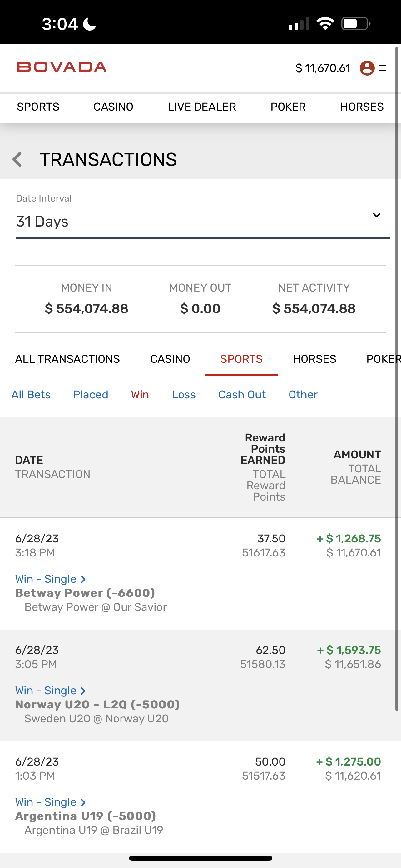
Task: Switch to the Casino transactions tab
Action: click(x=170, y=359)
